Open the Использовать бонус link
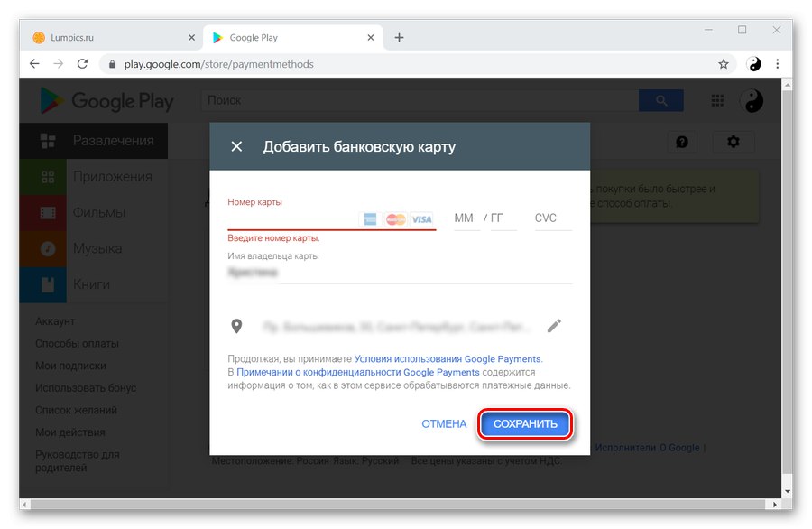Viewport: 812px width, 529px height. pos(86,388)
